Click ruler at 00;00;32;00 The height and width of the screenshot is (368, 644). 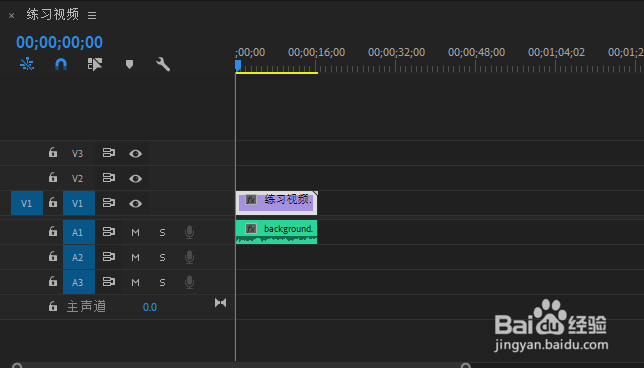(396, 53)
